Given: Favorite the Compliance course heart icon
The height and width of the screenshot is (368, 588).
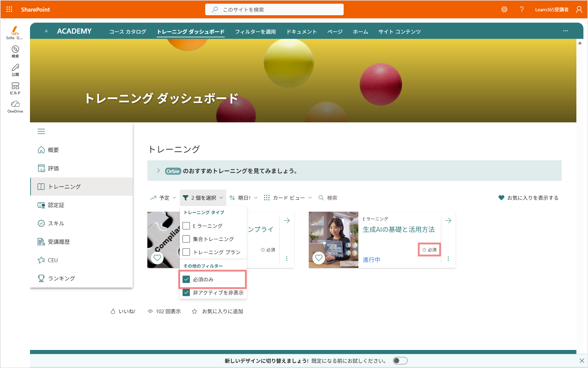Looking at the screenshot, I should point(157,258).
